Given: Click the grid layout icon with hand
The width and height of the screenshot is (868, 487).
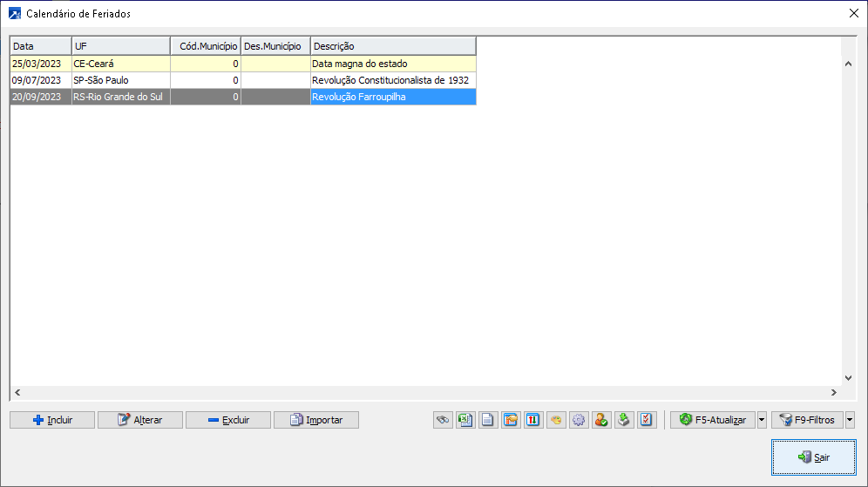Looking at the screenshot, I should click(x=511, y=420).
